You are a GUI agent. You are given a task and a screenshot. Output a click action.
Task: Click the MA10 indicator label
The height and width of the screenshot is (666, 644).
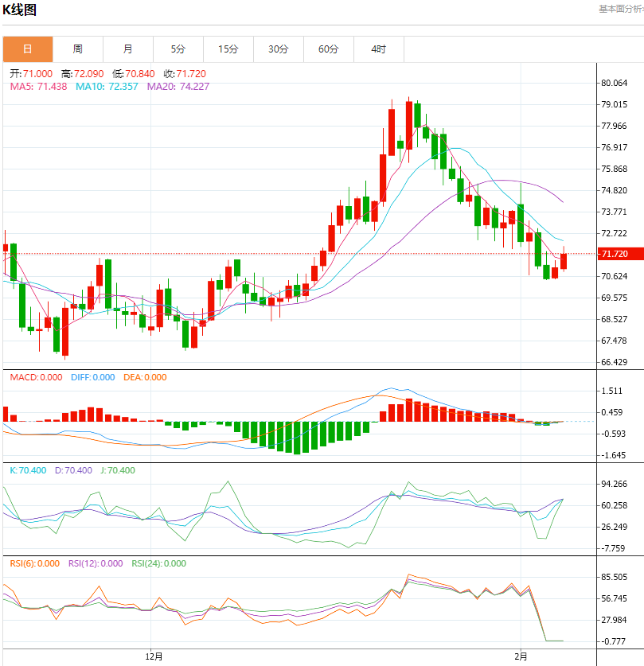[x=107, y=86]
